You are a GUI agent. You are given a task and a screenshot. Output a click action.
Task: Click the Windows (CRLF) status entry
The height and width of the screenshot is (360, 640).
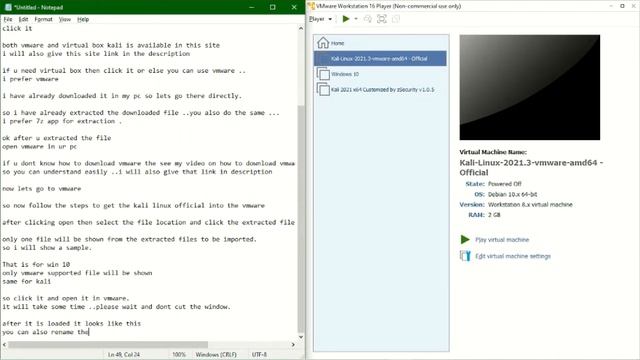[x=216, y=354]
